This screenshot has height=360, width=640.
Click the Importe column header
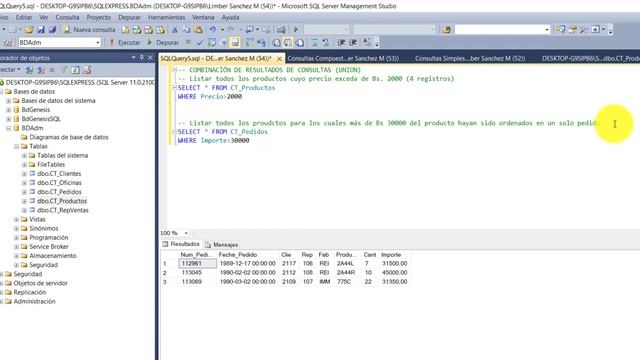[x=394, y=255]
